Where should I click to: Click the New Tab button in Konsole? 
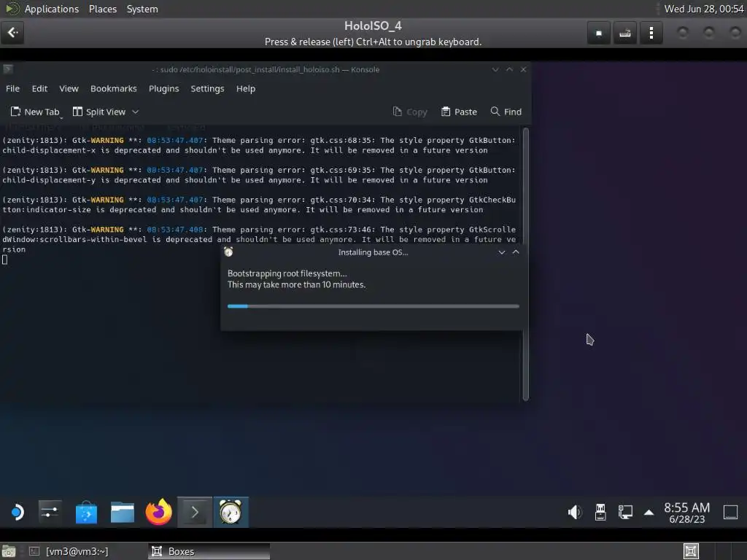(x=35, y=112)
